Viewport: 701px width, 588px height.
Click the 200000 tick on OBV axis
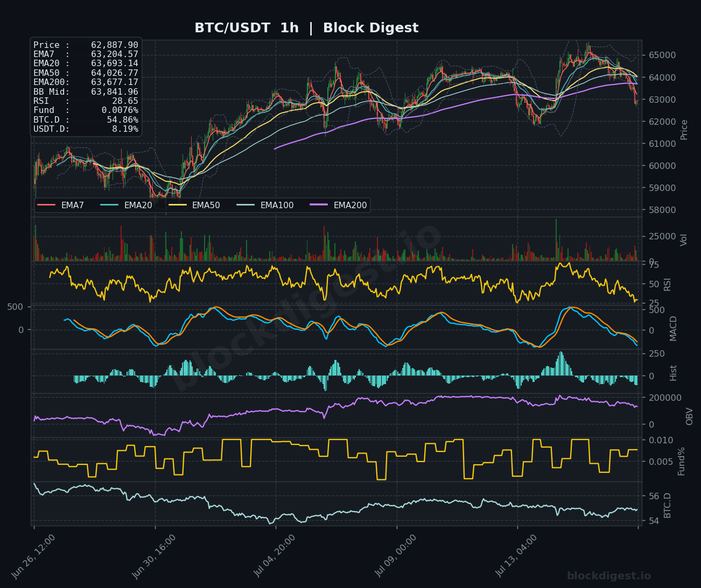pyautogui.click(x=665, y=398)
